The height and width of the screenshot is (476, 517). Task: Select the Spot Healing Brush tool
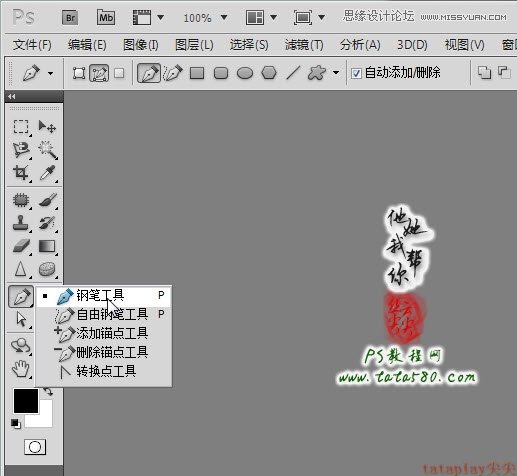pyautogui.click(x=21, y=200)
